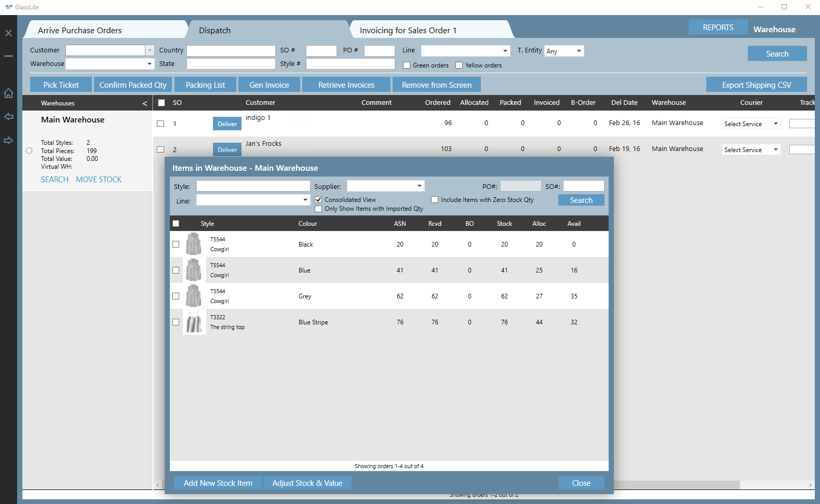Click Gen Invoice

pyautogui.click(x=269, y=85)
